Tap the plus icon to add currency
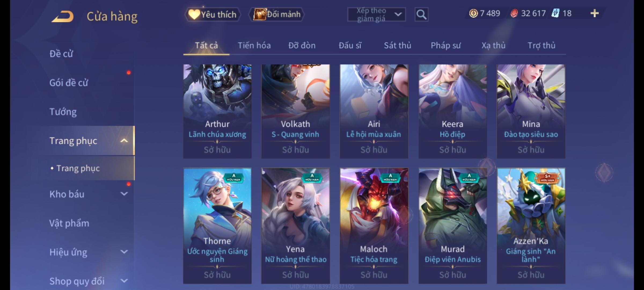 [595, 13]
